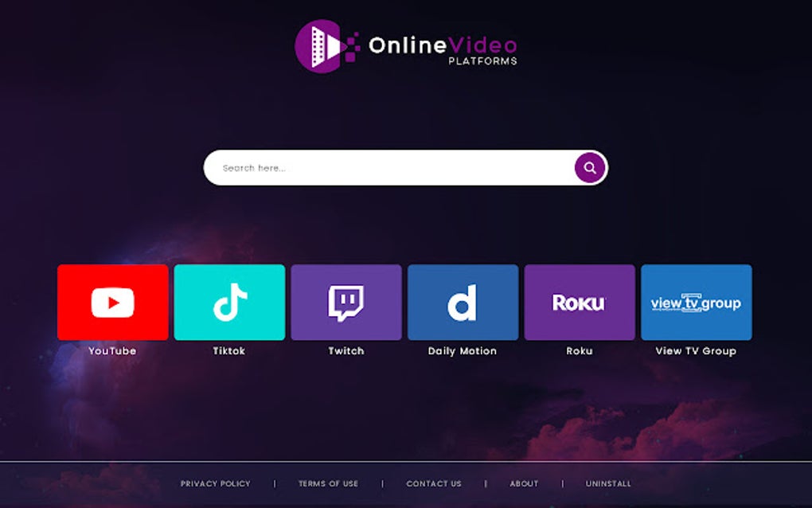Open the Contact Us page
The height and width of the screenshot is (508, 812).
(434, 483)
